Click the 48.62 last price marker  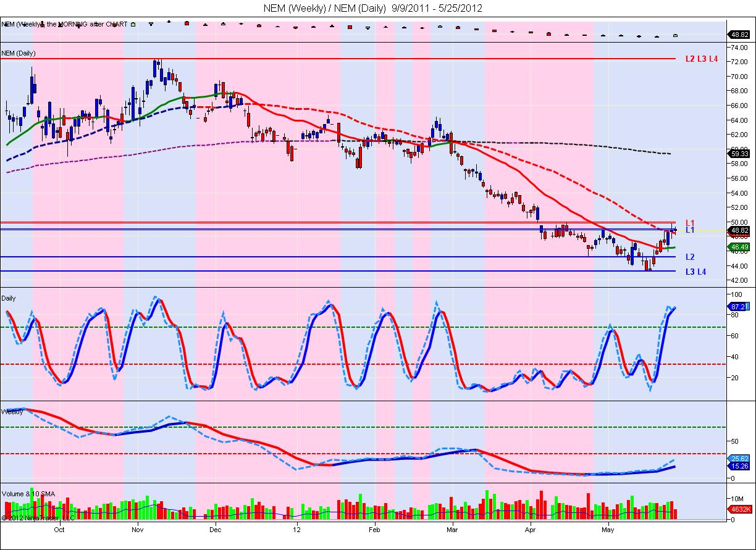(x=739, y=230)
